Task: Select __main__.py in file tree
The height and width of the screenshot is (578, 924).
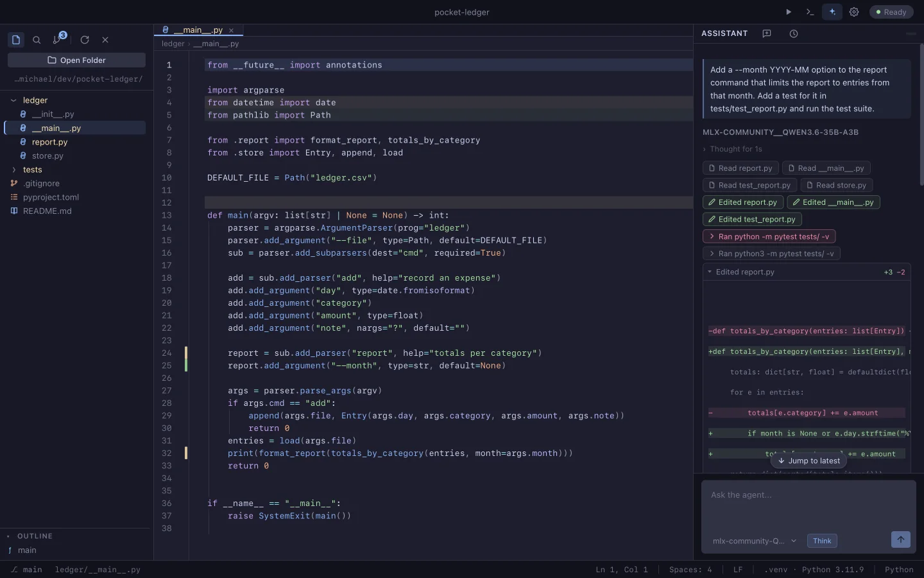Action: point(76,128)
